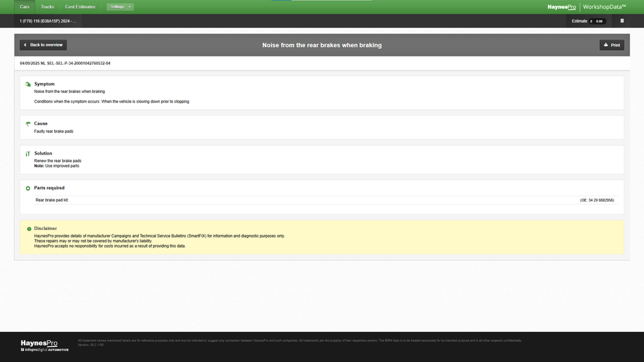Click the Version text in the footer
This screenshot has width=644, height=362.
[91, 345]
